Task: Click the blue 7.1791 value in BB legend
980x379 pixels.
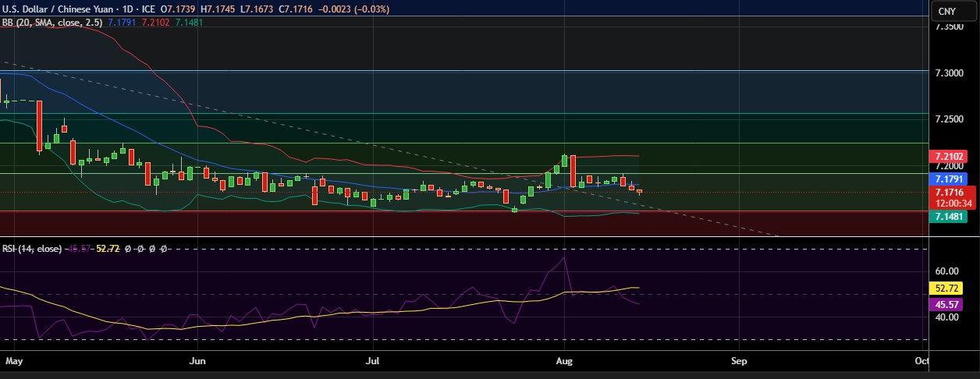Action: click(x=121, y=23)
